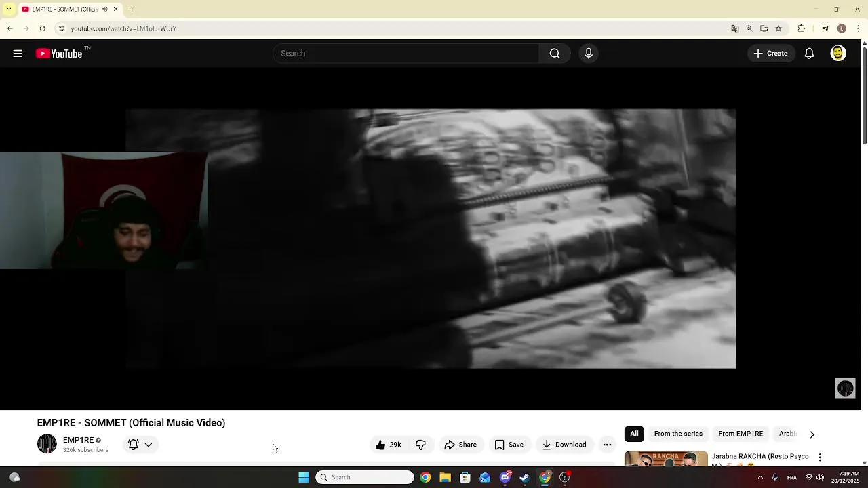The height and width of the screenshot is (488, 868).
Task: Click the page vertical scrollbar thumb
Action: pyautogui.click(x=864, y=95)
